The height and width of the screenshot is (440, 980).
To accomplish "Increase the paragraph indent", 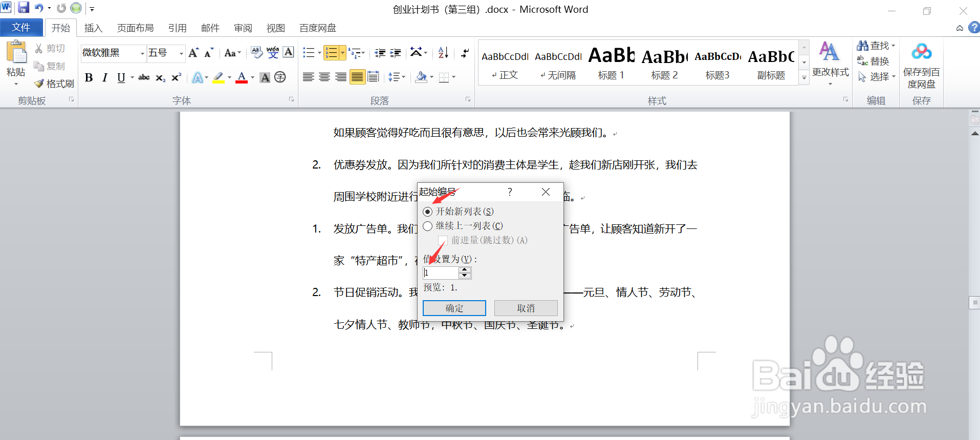I will pos(396,52).
